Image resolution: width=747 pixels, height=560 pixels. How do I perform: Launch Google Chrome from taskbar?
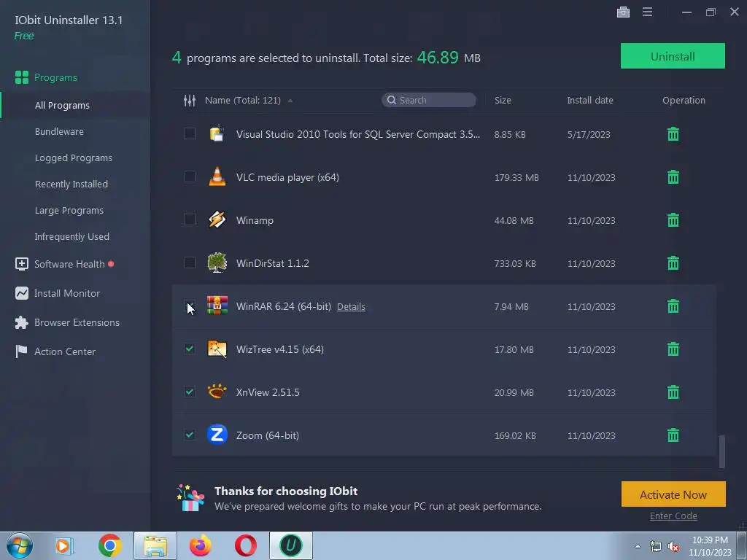(109, 545)
